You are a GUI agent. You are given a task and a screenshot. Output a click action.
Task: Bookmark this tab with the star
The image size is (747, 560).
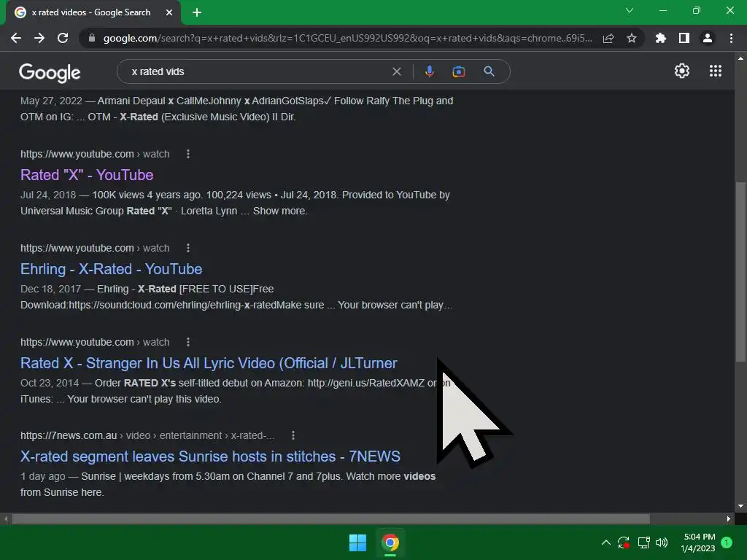click(x=632, y=38)
